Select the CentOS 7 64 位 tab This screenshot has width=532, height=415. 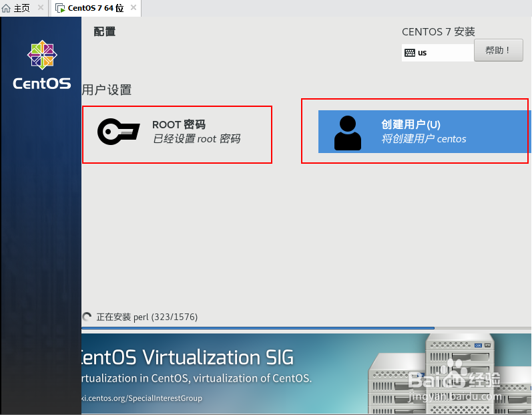(96, 8)
